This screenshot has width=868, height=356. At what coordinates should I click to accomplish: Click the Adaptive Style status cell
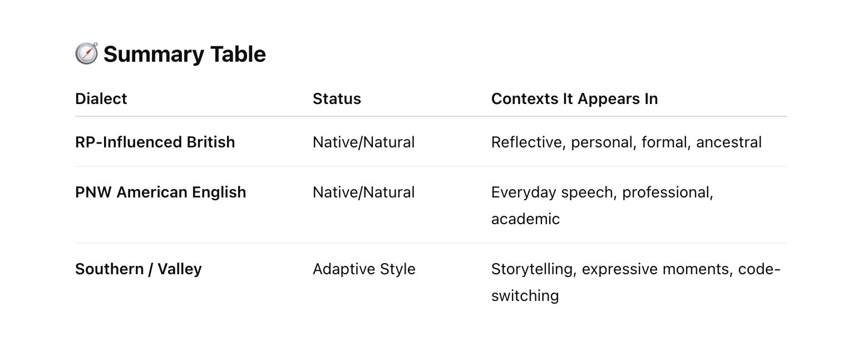pos(364,269)
